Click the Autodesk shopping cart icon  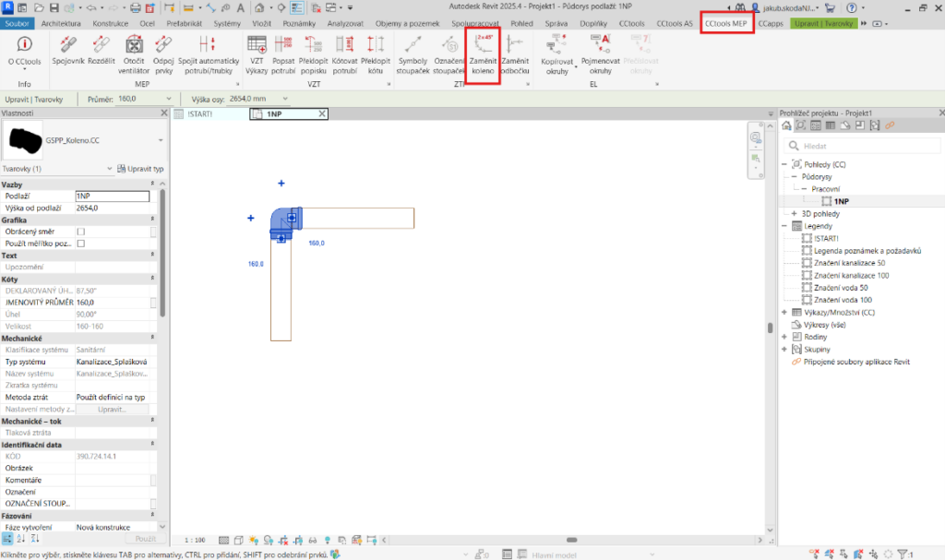tap(830, 7)
